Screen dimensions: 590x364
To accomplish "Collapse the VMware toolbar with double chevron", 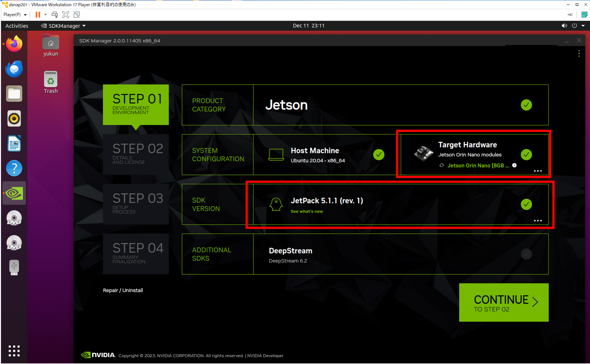I will click(570, 15).
